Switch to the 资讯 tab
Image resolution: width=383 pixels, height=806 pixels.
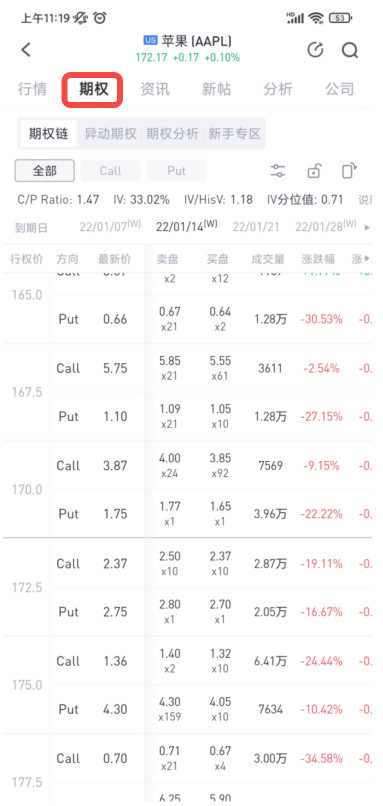[x=155, y=89]
